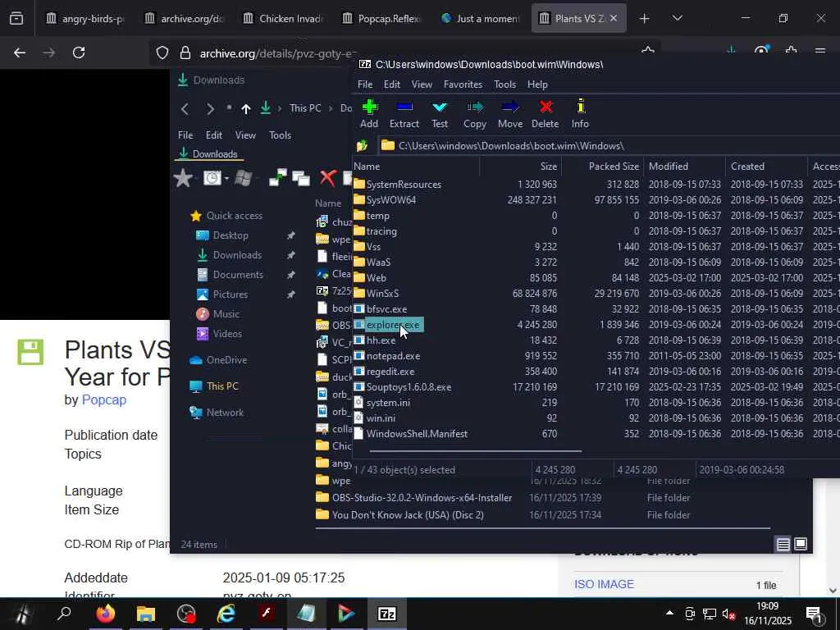Open the Popcap author link

[x=104, y=400]
